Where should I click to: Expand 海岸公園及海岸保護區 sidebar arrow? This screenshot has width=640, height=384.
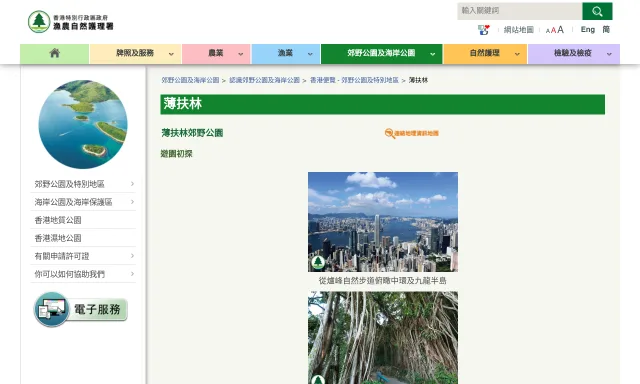pos(132,202)
